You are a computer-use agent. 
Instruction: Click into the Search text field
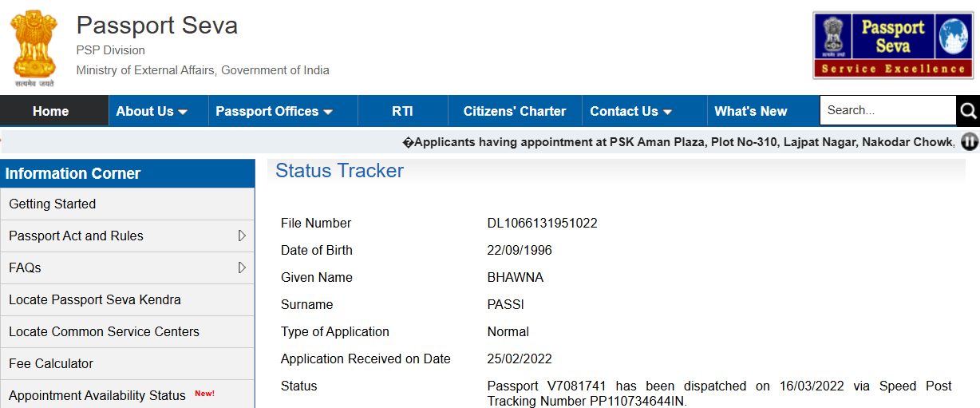click(886, 111)
